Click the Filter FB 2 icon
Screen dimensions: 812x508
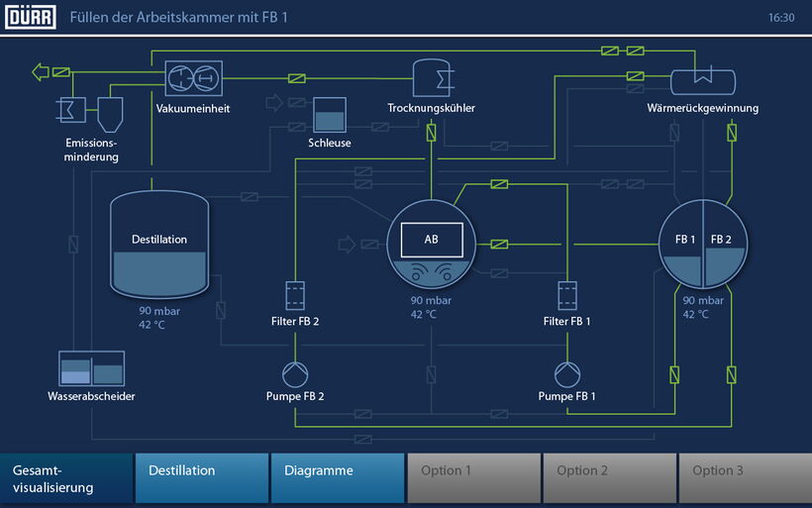click(295, 296)
